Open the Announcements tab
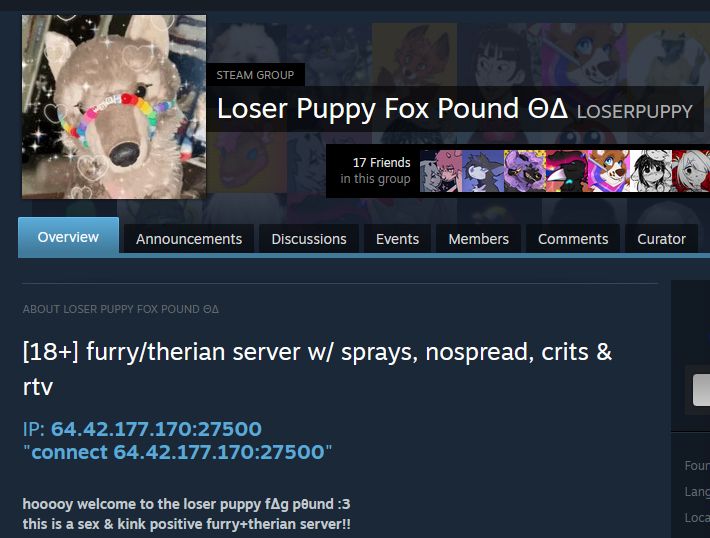Viewport: 710px width, 538px height. coord(189,239)
